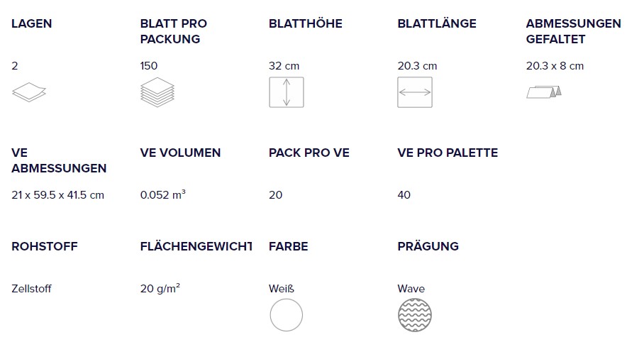Click the LAGEN heading
Viewport: 644px width, 347px height.
tap(32, 23)
